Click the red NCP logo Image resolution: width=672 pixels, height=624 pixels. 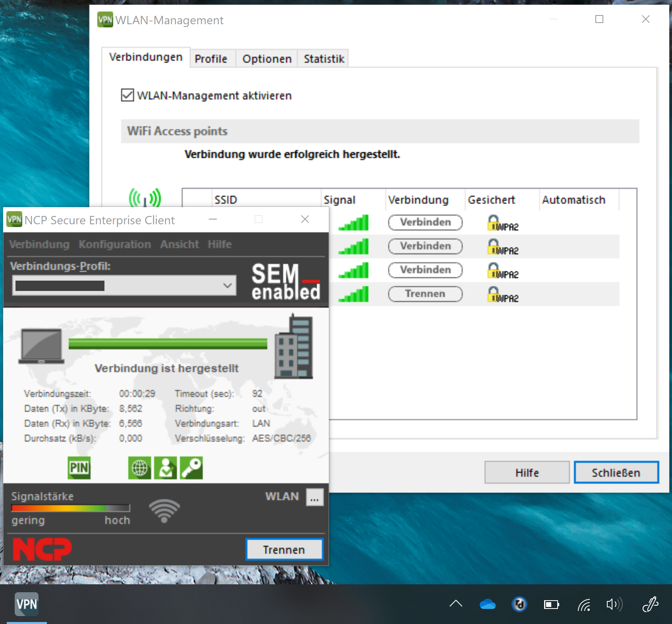tap(42, 549)
